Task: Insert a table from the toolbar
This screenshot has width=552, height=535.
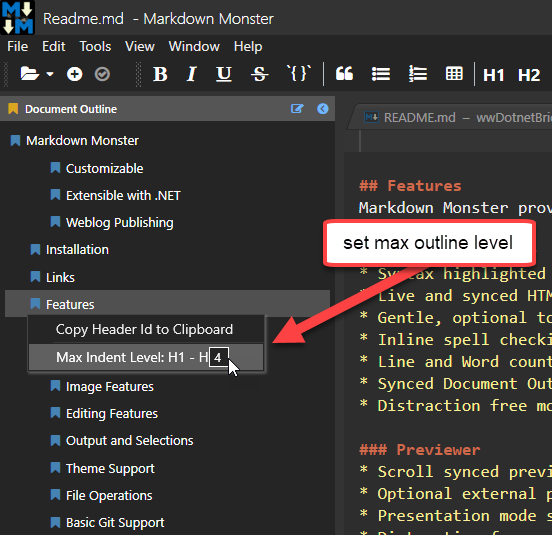Action: pos(454,74)
